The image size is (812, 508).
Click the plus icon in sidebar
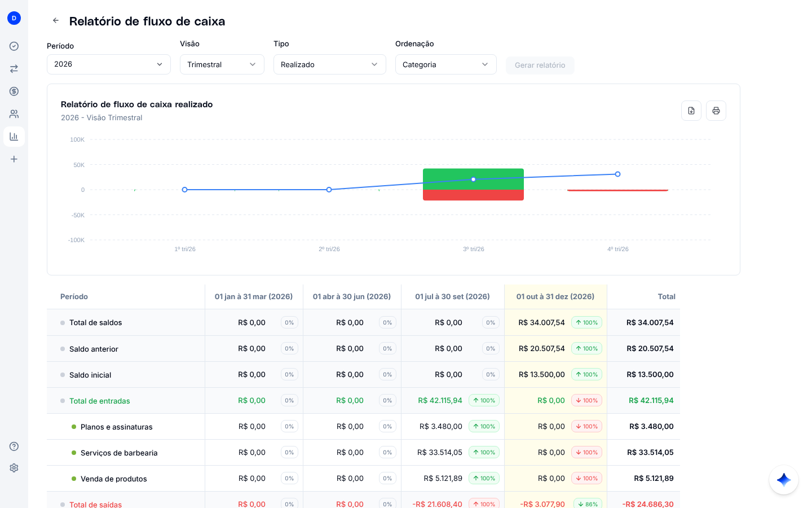(x=14, y=159)
